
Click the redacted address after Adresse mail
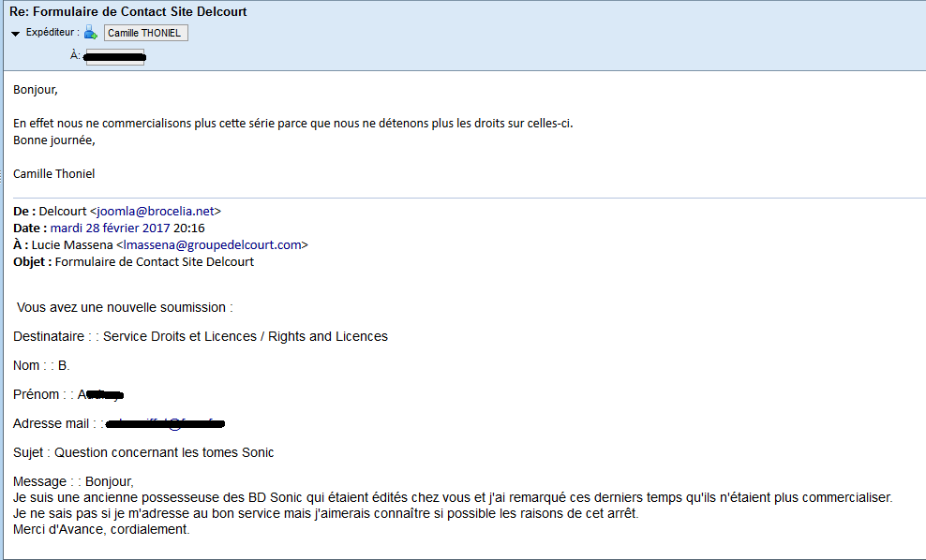(165, 423)
